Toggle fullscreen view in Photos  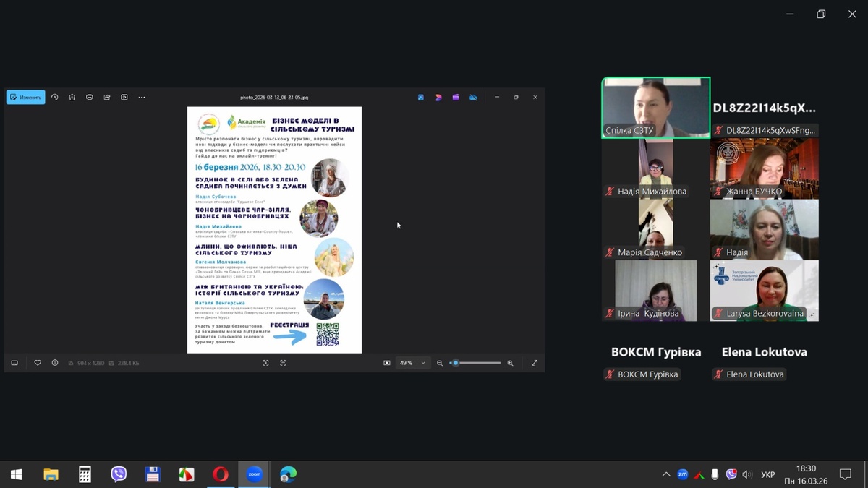[x=535, y=363]
